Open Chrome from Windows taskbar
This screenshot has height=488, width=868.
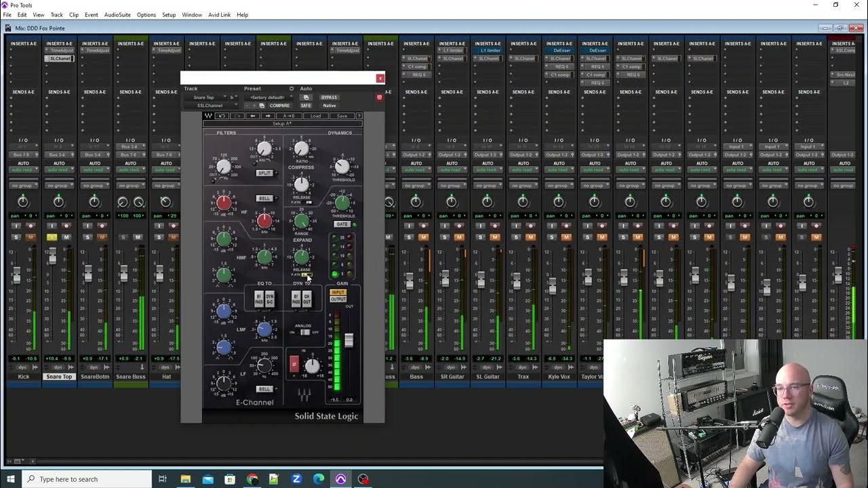(x=252, y=479)
